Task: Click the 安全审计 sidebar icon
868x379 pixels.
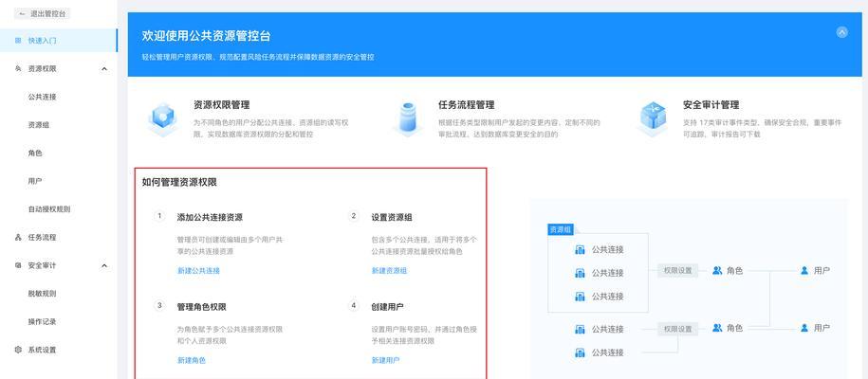Action: pyautogui.click(x=18, y=265)
